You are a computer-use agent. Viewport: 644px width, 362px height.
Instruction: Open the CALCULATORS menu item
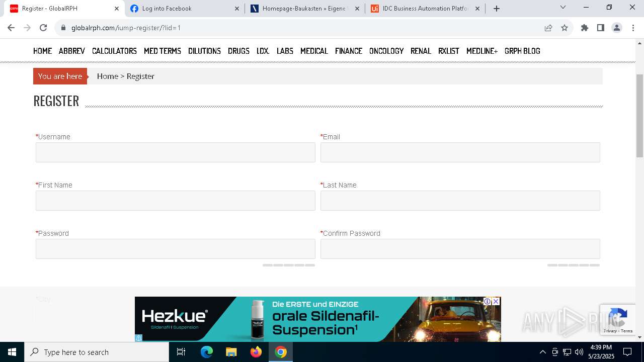pyautogui.click(x=114, y=51)
